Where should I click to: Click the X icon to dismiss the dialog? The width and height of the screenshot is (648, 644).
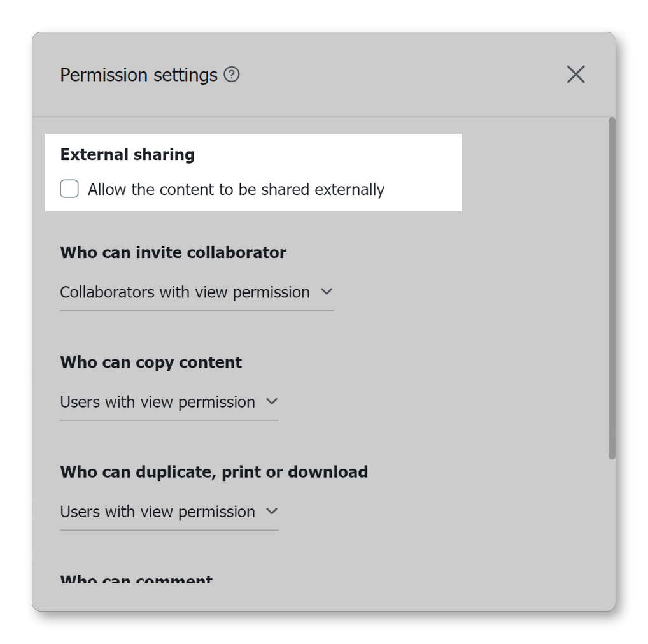[575, 75]
